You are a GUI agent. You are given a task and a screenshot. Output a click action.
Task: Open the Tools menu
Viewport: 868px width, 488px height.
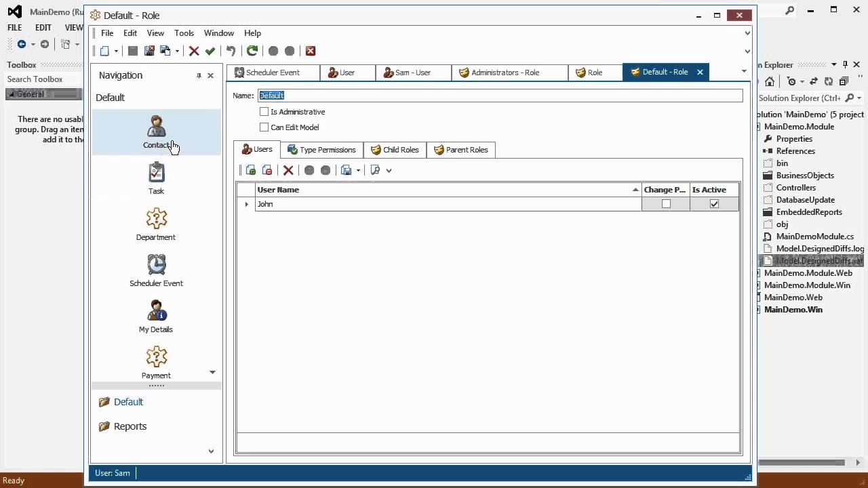(184, 33)
